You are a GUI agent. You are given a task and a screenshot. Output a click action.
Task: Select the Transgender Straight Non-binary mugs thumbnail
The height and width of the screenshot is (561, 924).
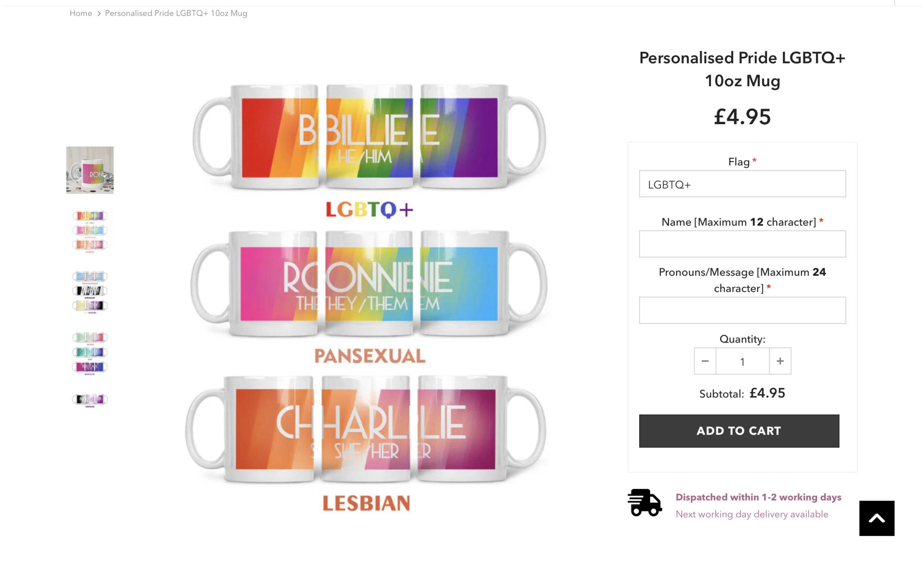[x=90, y=291]
